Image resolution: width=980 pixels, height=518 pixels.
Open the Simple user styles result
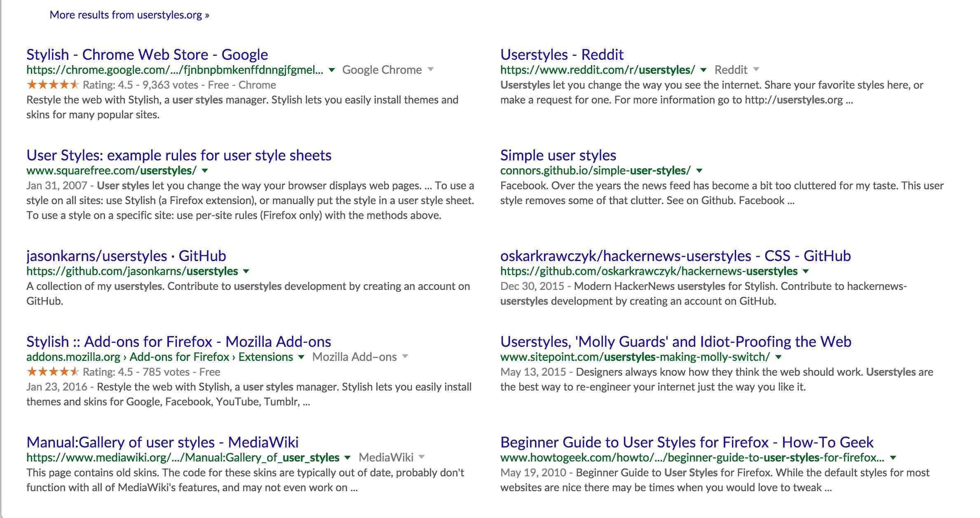click(x=558, y=155)
